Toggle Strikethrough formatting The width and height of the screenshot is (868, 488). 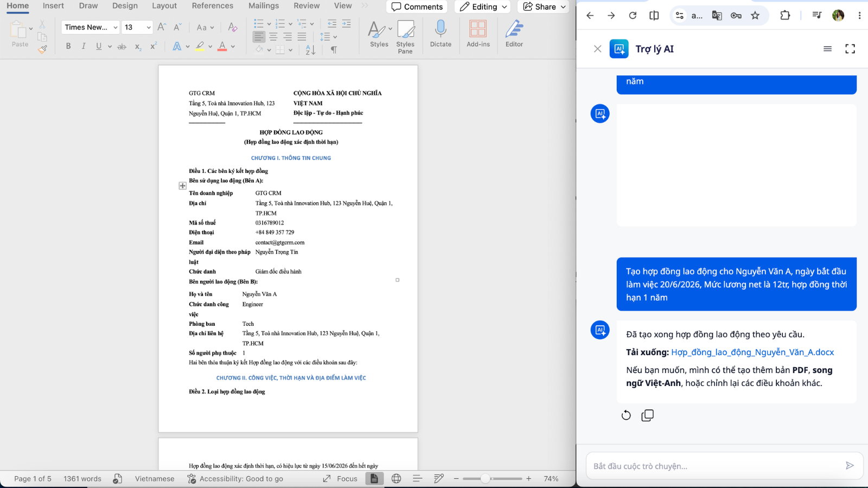tap(122, 47)
